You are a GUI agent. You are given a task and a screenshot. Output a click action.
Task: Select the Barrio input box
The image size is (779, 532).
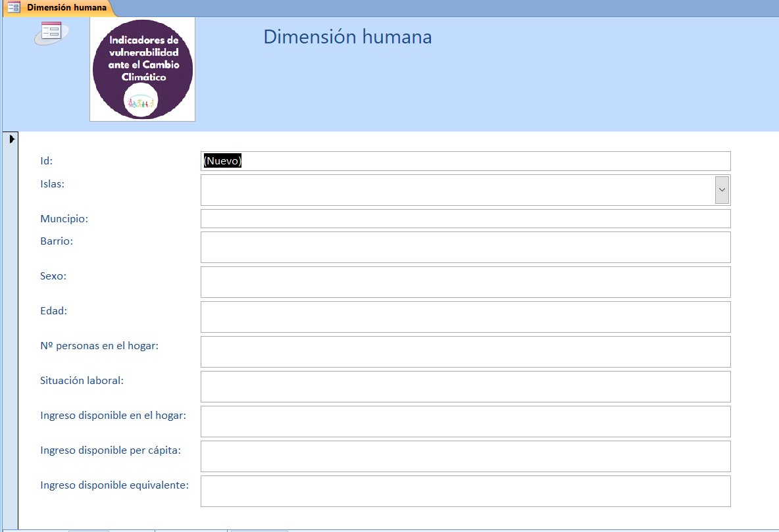pyautogui.click(x=465, y=247)
